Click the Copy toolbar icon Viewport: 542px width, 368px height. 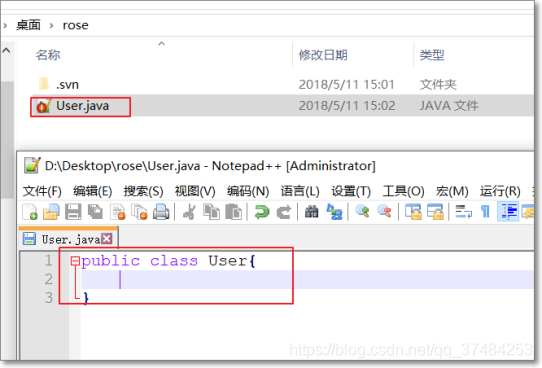[x=211, y=211]
